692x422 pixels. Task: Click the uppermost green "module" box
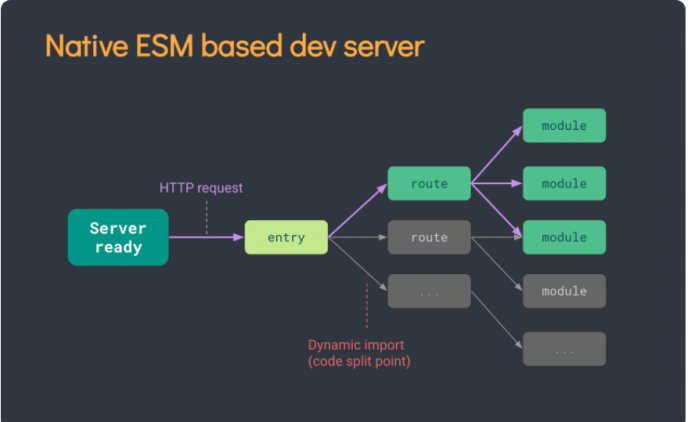click(x=564, y=126)
